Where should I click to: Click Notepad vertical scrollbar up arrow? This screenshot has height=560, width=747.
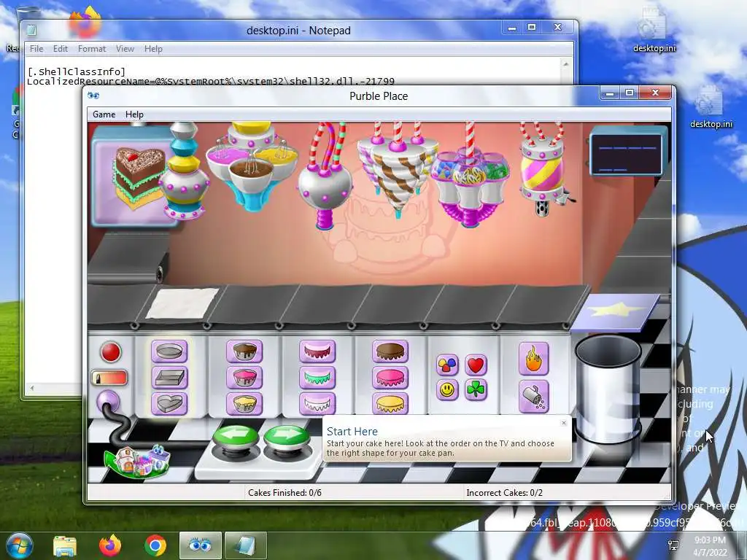pos(566,64)
